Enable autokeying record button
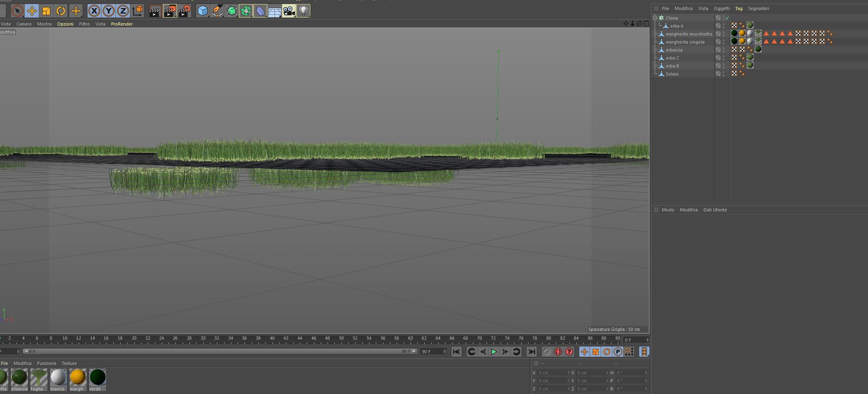Screen dimensions: 868x394 click(558, 352)
